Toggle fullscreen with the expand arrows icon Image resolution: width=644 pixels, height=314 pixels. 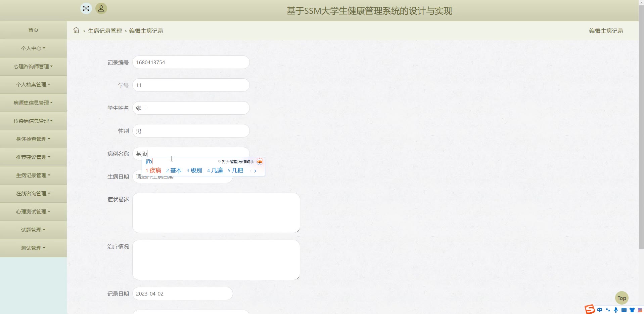click(x=86, y=8)
